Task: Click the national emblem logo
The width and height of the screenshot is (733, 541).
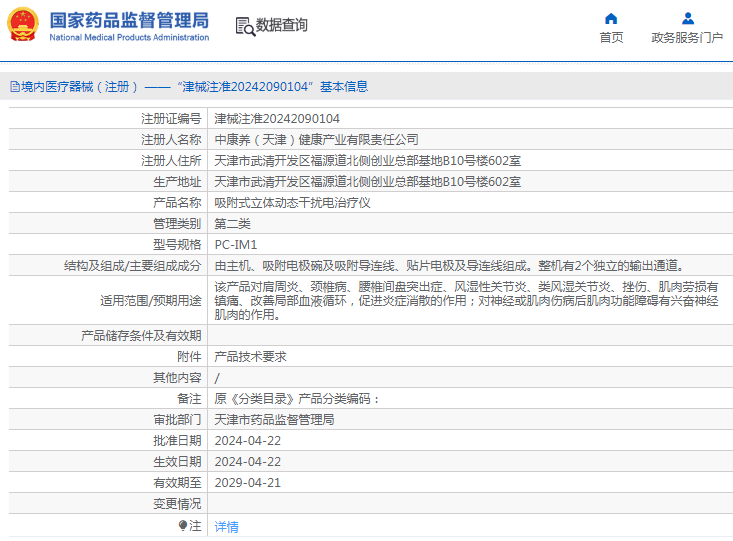Action: pyautogui.click(x=23, y=24)
